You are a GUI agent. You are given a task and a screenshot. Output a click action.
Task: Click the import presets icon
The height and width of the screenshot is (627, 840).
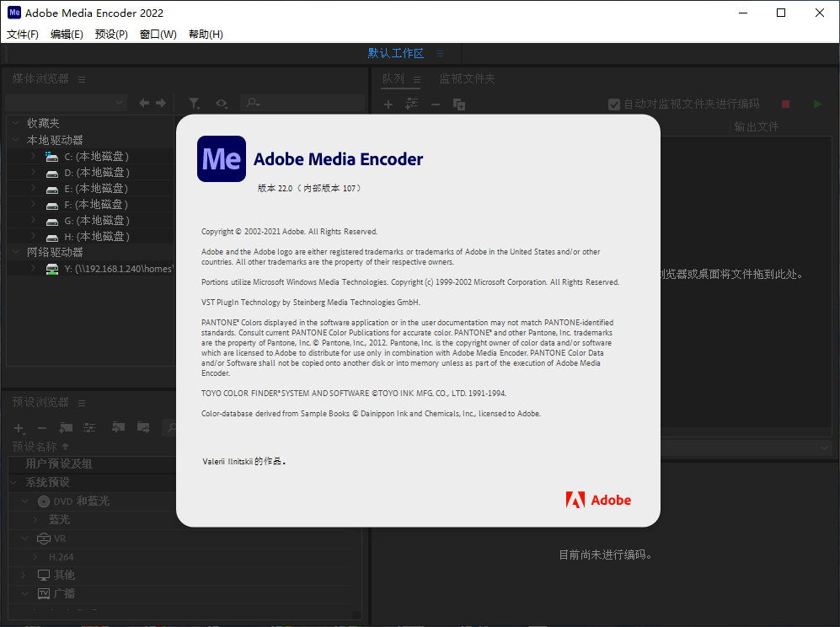(118, 427)
